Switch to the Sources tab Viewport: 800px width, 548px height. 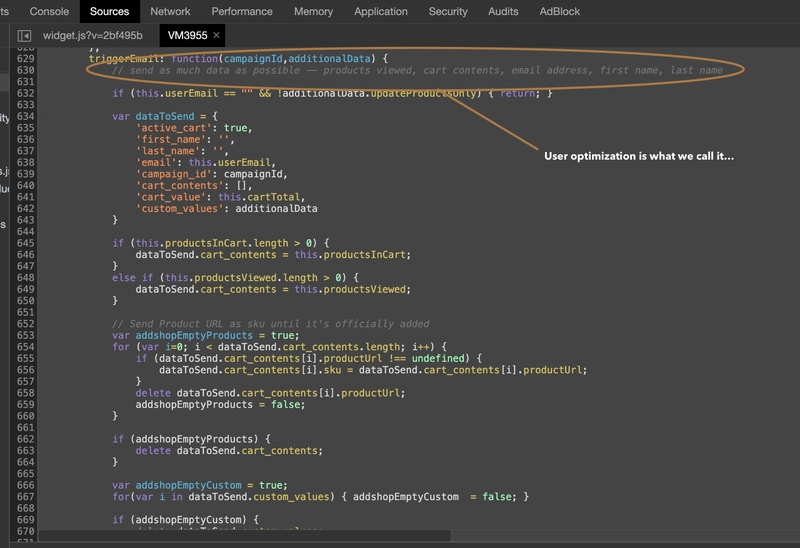[x=110, y=11]
